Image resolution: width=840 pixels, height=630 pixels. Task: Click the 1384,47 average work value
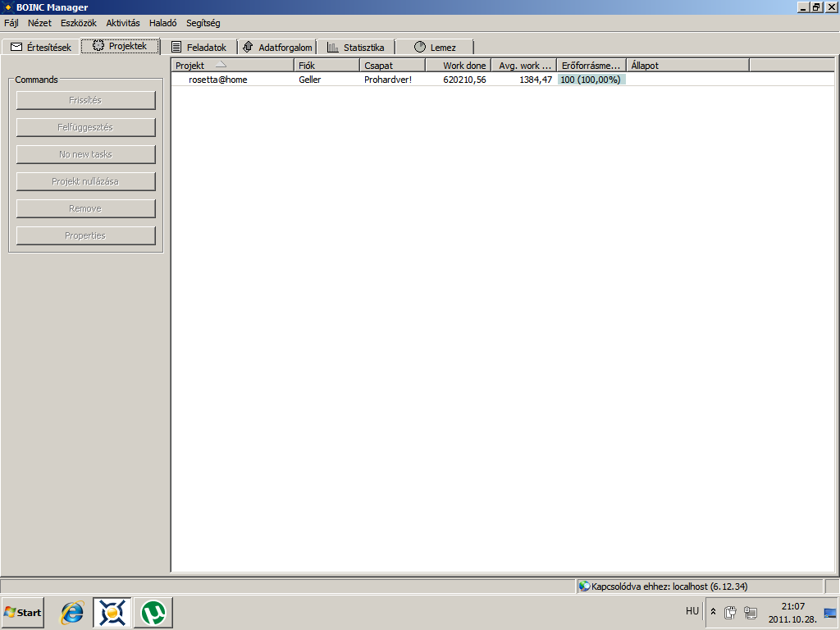[x=536, y=80]
